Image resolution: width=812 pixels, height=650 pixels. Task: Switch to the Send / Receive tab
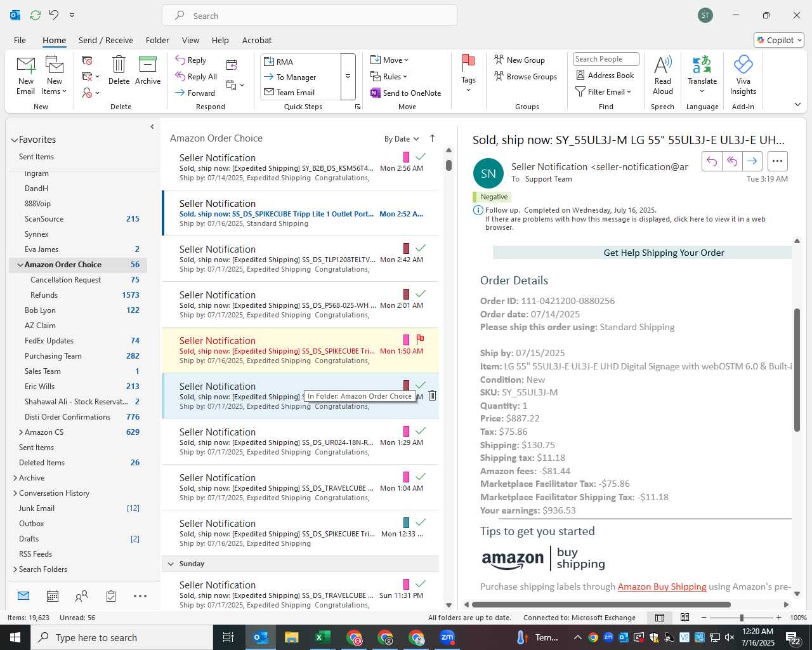106,40
